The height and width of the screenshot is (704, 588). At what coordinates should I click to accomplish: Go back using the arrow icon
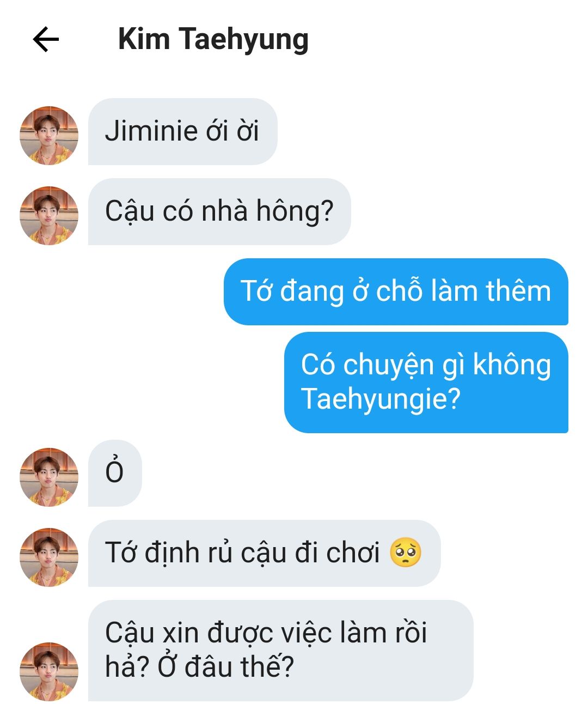click(x=46, y=40)
